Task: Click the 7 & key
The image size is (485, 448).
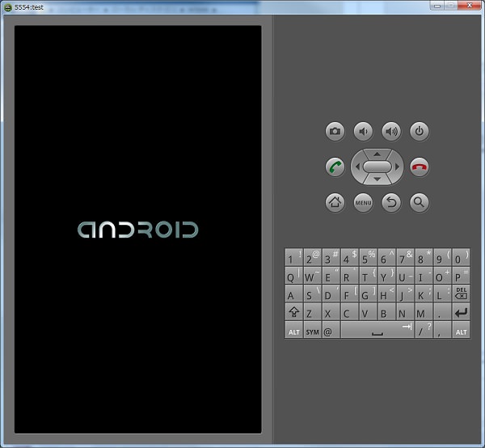Action: pos(405,257)
